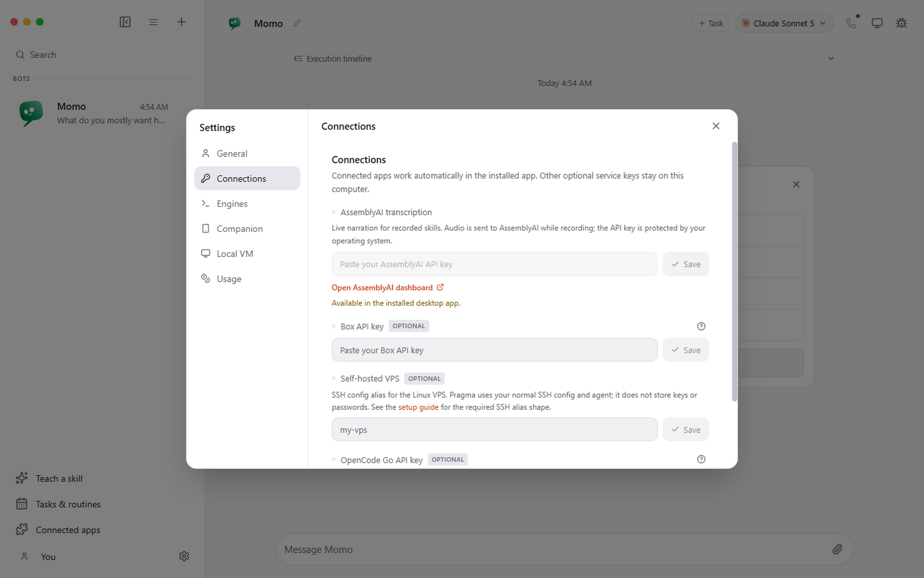
Task: Add a new Task button
Action: [x=710, y=23]
